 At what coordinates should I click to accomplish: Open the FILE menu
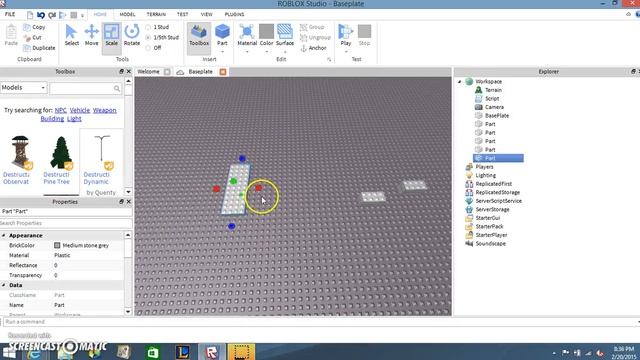[x=10, y=14]
